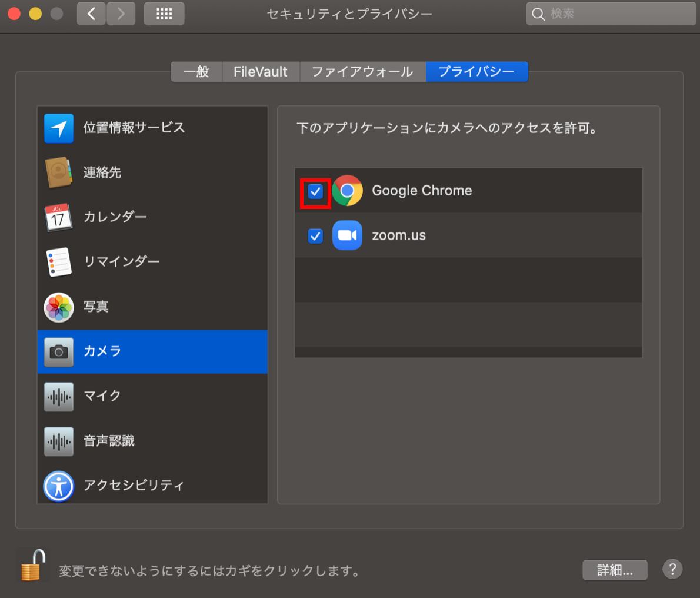Click the magnifier icon in search box
The height and width of the screenshot is (598, 700).
pos(538,14)
